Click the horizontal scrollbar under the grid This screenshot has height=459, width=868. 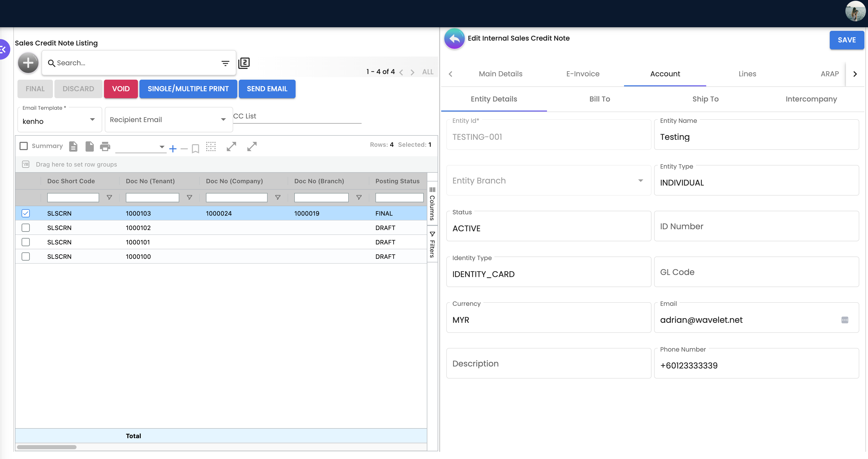47,447
